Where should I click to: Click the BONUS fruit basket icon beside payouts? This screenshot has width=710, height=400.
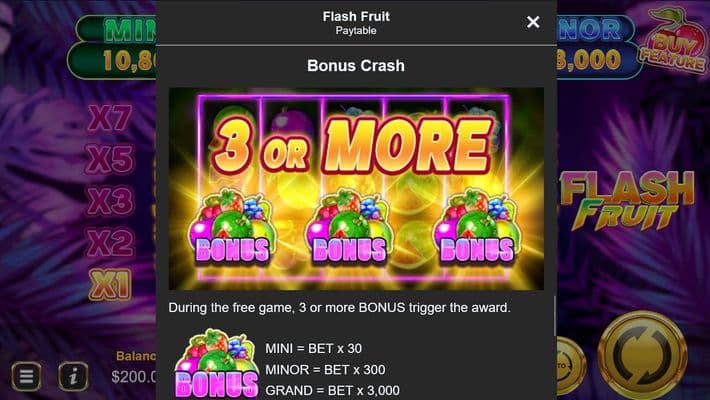[x=217, y=364]
